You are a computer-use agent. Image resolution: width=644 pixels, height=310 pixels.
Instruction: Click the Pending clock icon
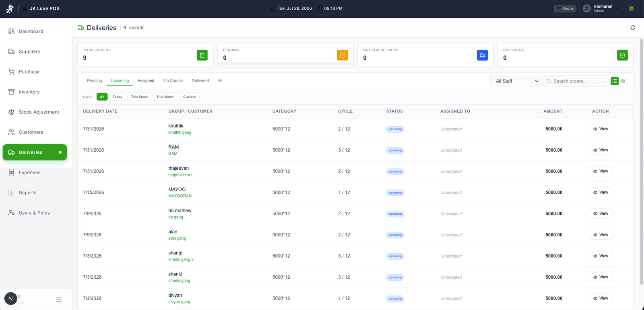pyautogui.click(x=343, y=55)
